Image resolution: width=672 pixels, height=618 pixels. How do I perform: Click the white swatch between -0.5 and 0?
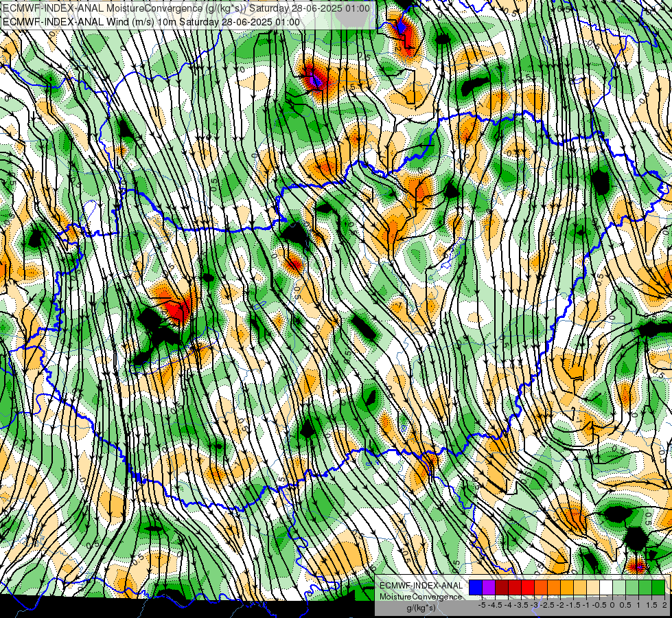606,588
